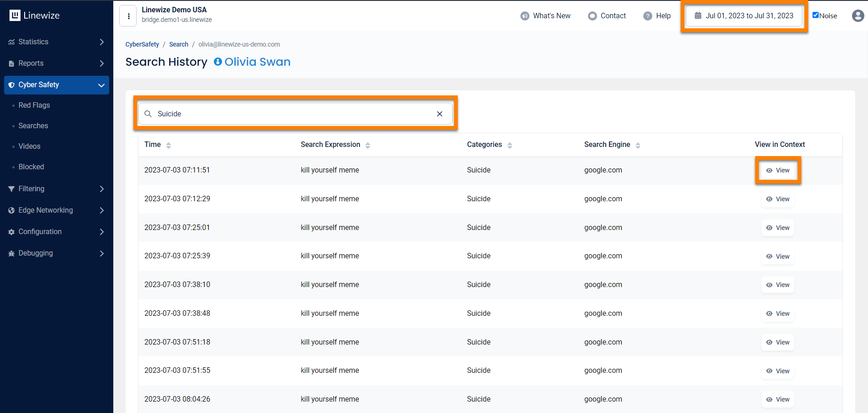This screenshot has width=868, height=413.
Task: Expand the Configuration menu chevron
Action: (x=101, y=232)
